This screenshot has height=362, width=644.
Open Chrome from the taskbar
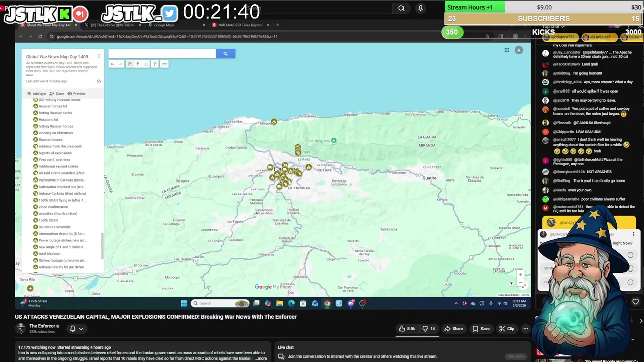[327, 303]
